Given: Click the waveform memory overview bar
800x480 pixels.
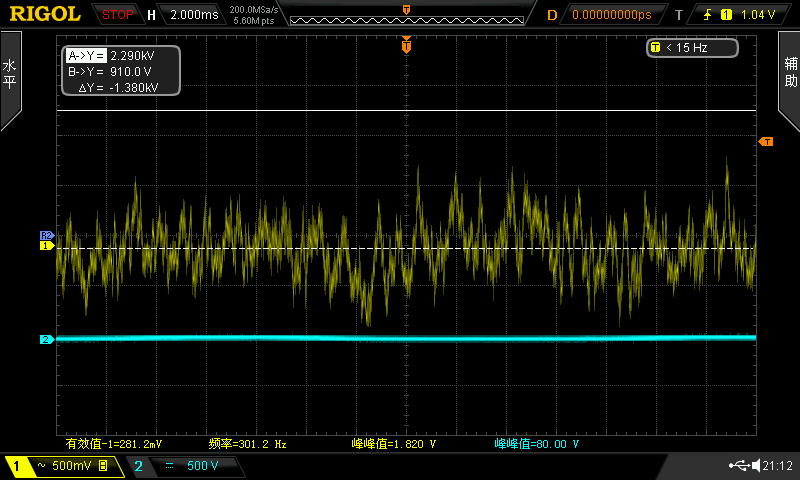Looking at the screenshot, I should (407, 20).
